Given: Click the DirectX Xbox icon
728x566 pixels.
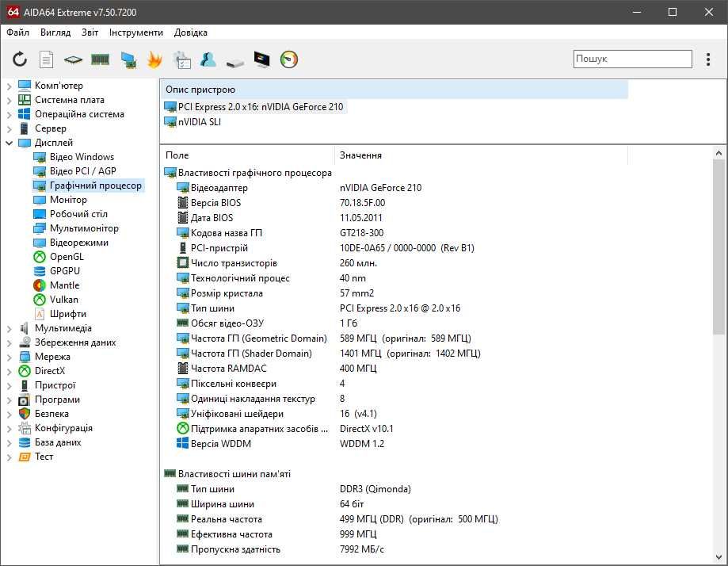Looking at the screenshot, I should pyautogui.click(x=24, y=371).
